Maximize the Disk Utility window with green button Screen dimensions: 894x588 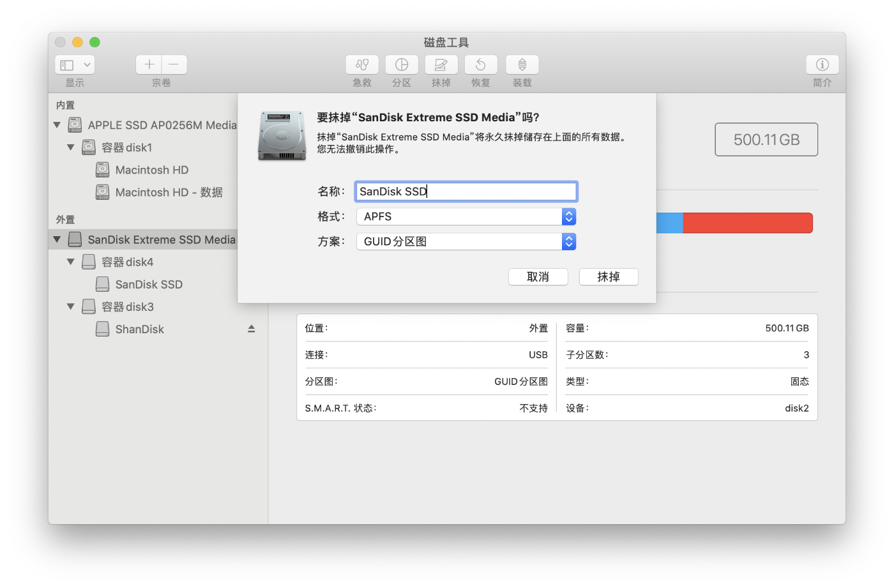[95, 42]
